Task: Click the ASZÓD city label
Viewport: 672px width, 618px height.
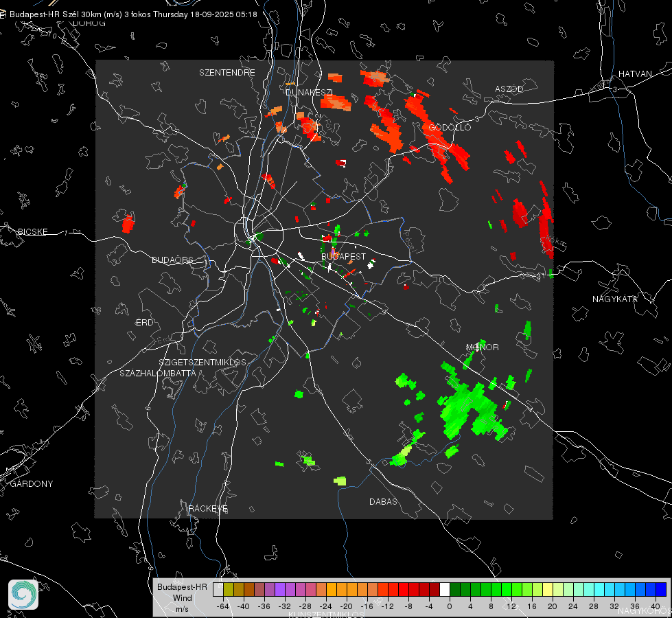Action: point(509,89)
